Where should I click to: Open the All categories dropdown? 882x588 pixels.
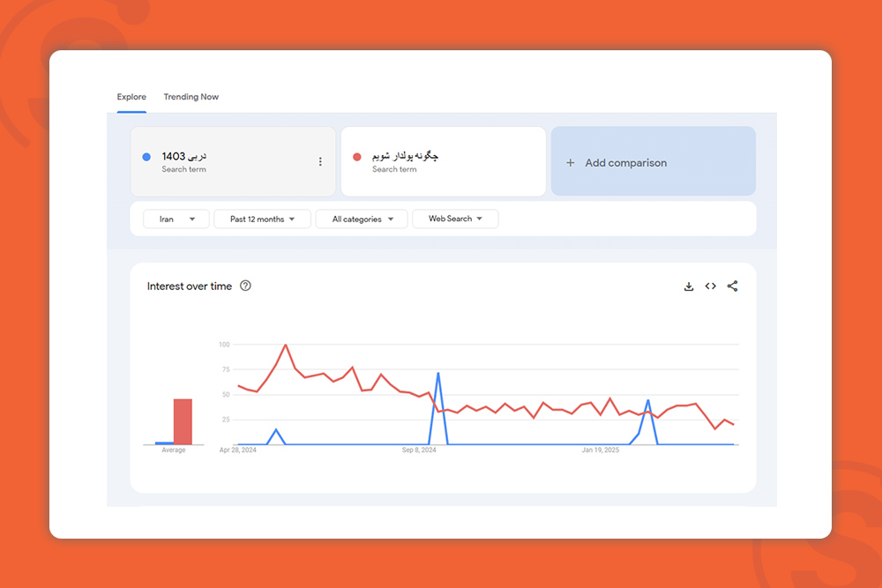tap(362, 220)
